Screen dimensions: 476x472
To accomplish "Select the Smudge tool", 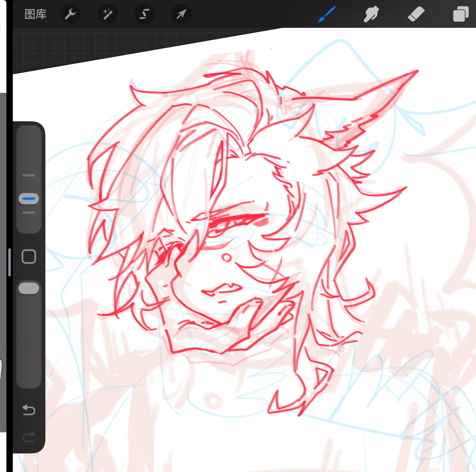I will coord(371,14).
